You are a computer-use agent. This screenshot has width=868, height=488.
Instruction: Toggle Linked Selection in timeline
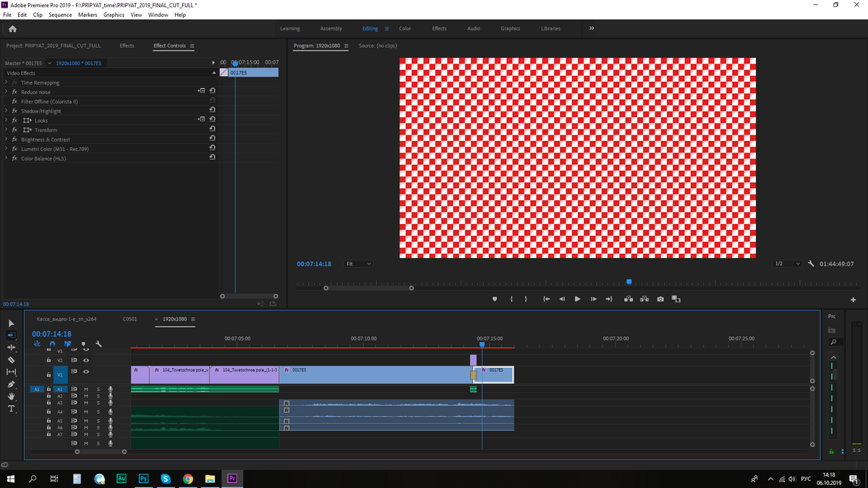pos(67,344)
